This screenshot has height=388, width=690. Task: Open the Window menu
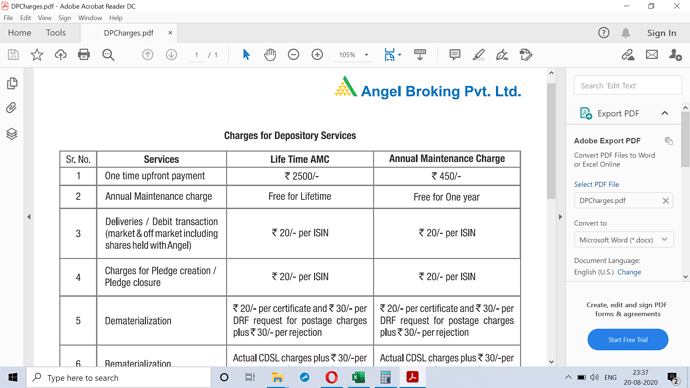tap(90, 18)
